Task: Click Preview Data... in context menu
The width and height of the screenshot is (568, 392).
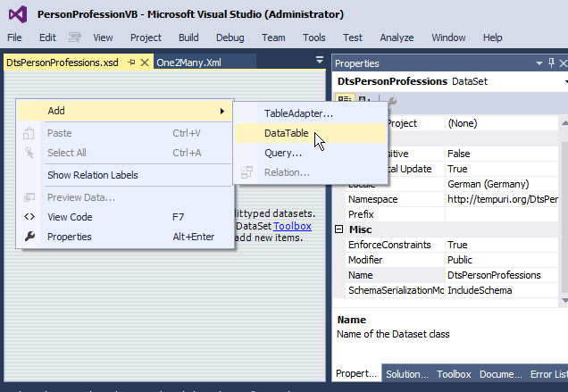Action: tap(125, 198)
